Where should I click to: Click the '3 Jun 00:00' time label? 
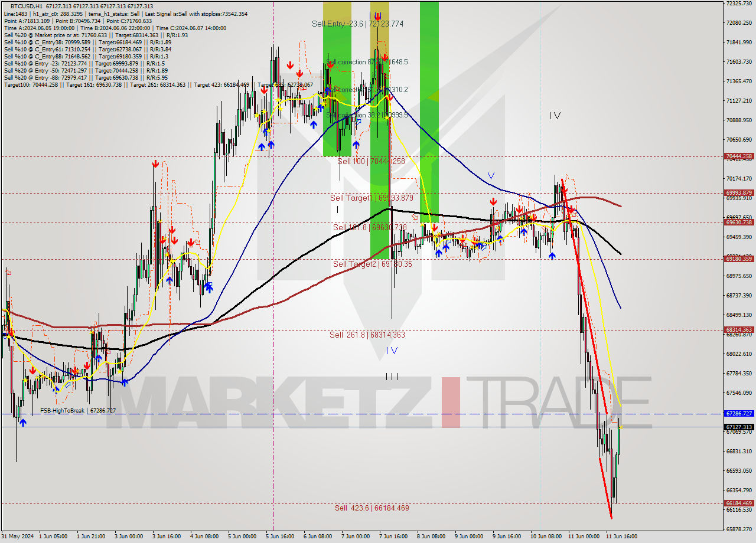point(129,537)
